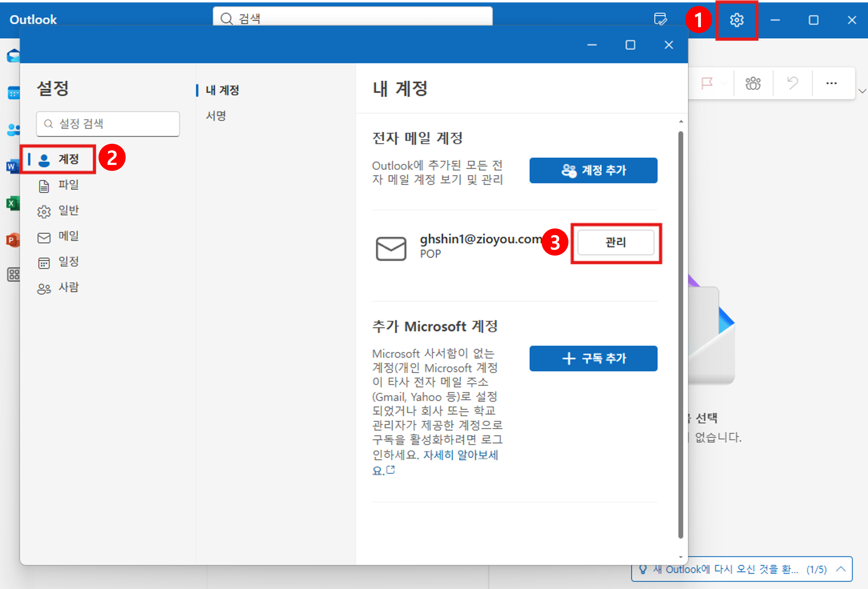The width and height of the screenshot is (868, 589).
Task: Click the 설정 검색 input field
Action: pyautogui.click(x=108, y=124)
